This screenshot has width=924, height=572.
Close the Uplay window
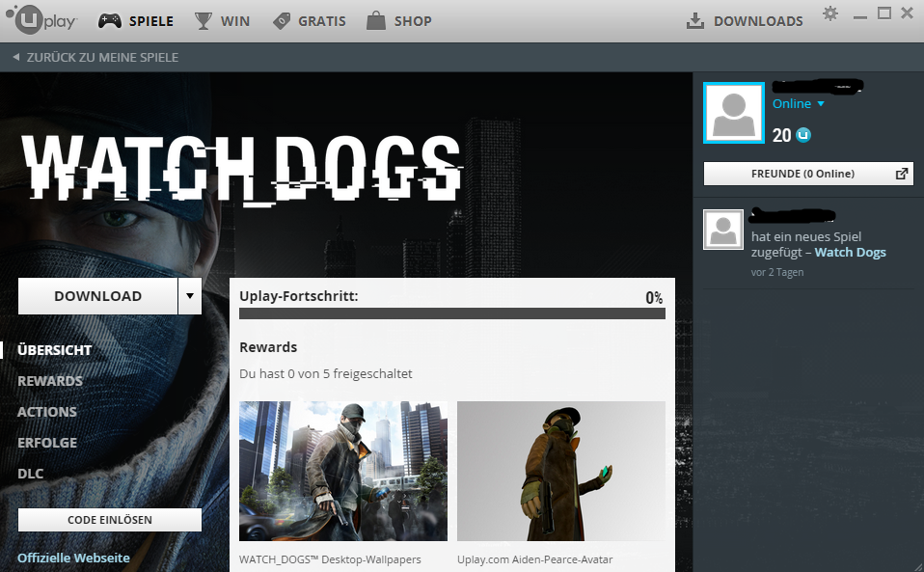[907, 13]
